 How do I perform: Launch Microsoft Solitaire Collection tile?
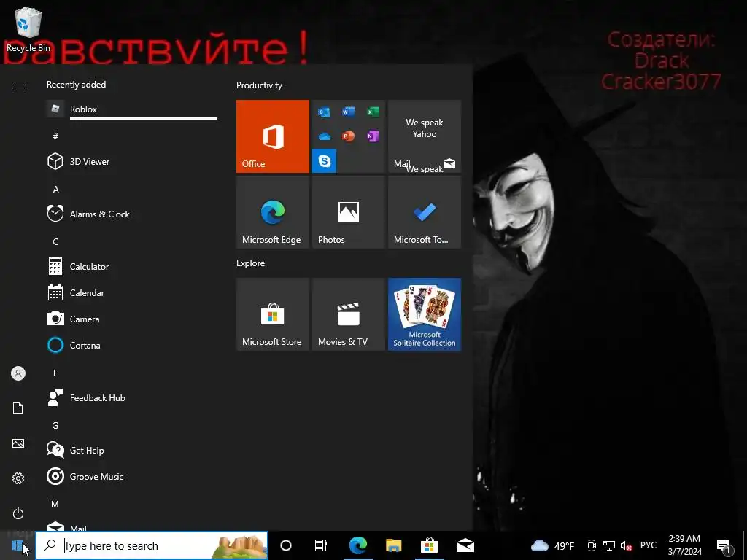tap(425, 314)
